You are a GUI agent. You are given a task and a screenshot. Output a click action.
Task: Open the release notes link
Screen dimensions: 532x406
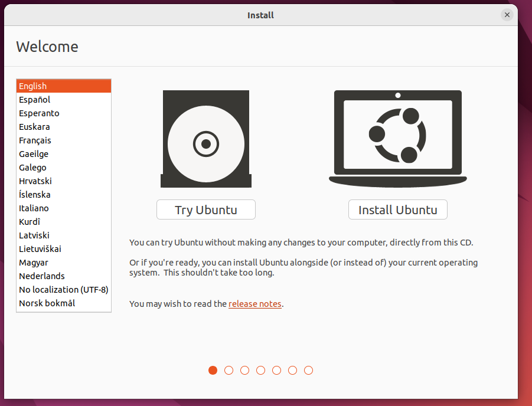(254, 304)
